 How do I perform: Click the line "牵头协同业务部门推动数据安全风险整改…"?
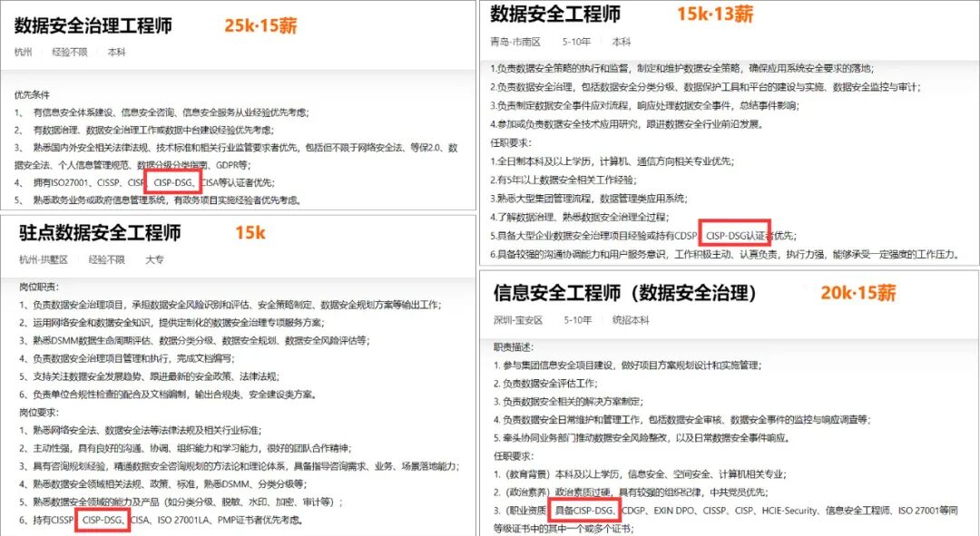click(642, 438)
